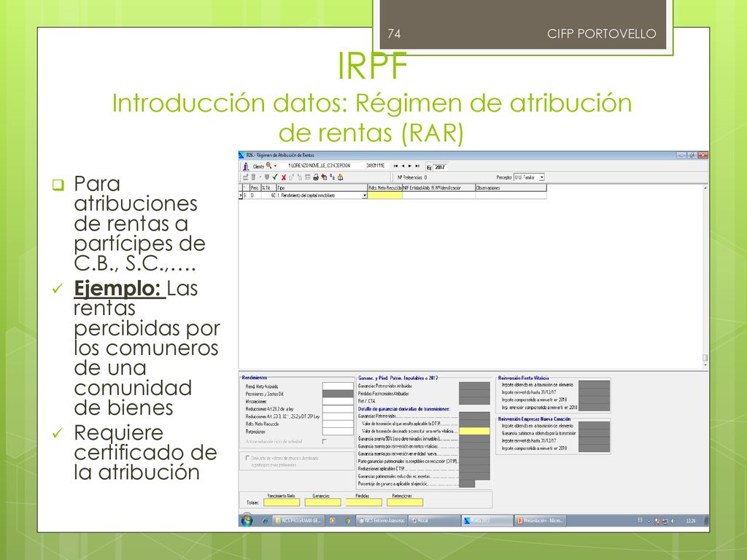The width and height of the screenshot is (747, 560).
Task: Click the red home-document toolbar icon
Action: pyautogui.click(x=324, y=177)
